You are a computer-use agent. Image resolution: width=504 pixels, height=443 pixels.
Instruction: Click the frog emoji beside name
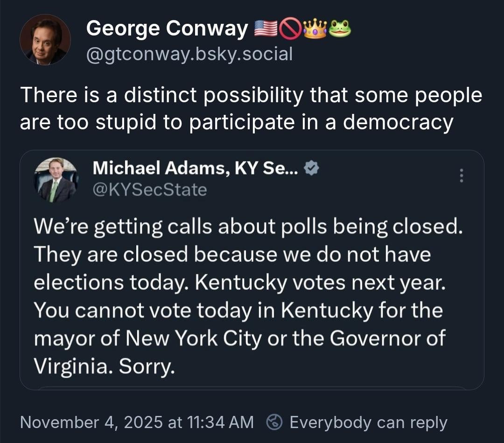[x=340, y=30]
